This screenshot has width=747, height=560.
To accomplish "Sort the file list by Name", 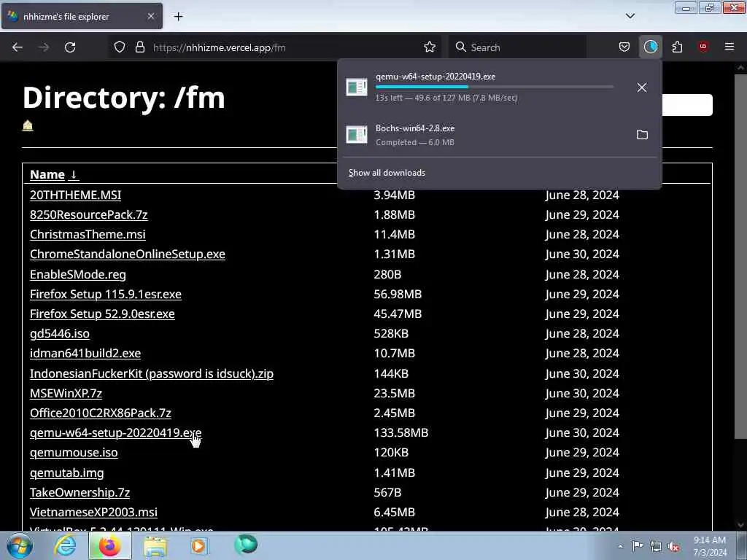I will point(54,175).
